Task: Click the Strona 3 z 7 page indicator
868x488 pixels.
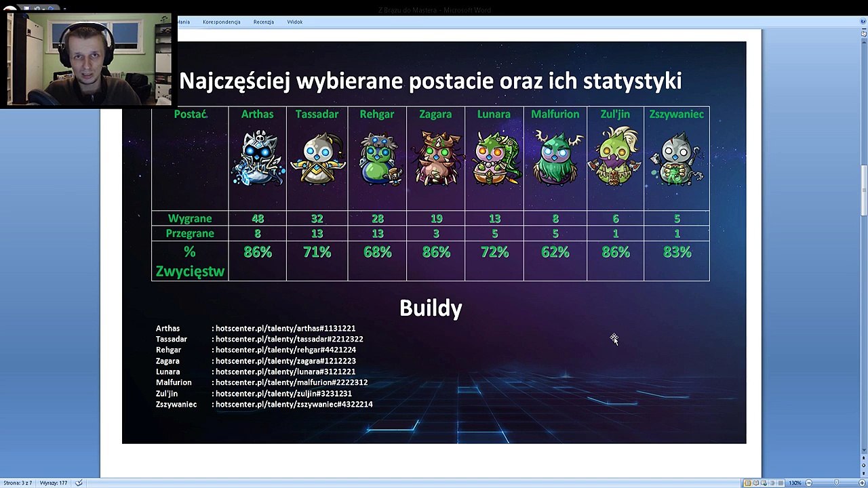Action: tap(16, 483)
